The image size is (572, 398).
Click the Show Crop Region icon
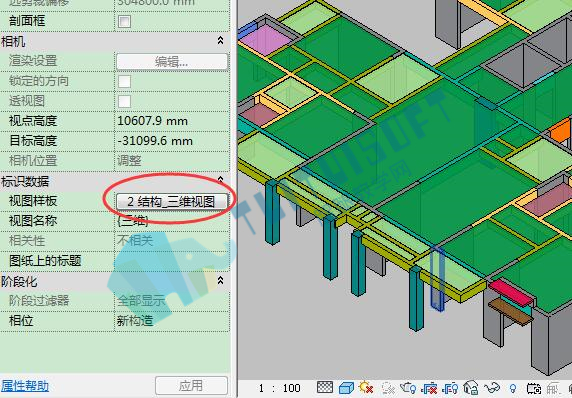pyautogui.click(x=450, y=388)
